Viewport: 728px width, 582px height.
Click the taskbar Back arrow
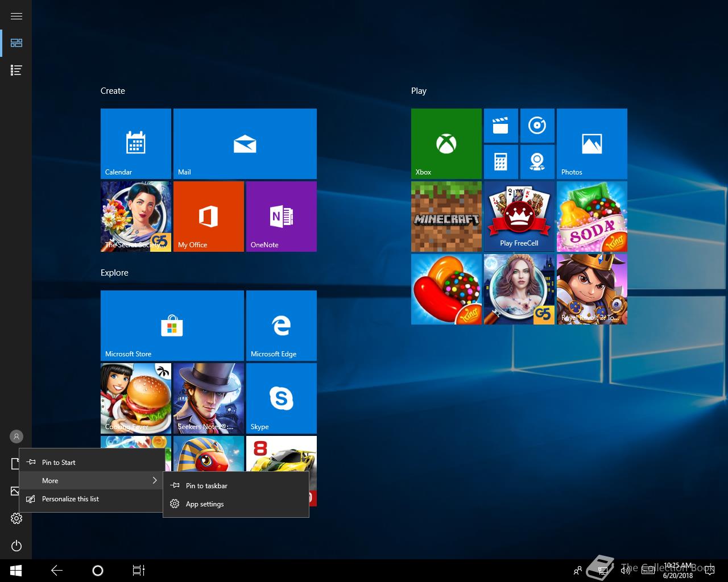point(57,571)
